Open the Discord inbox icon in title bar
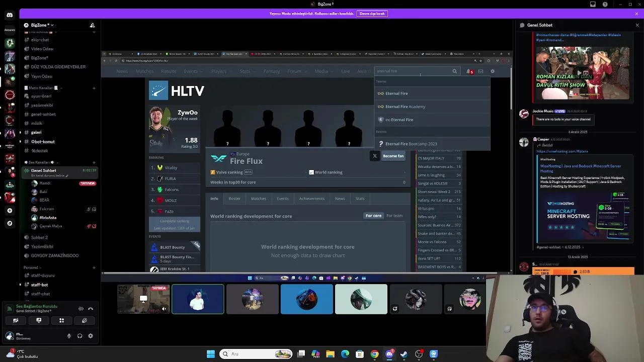Image resolution: width=644 pixels, height=362 pixels. (x=593, y=5)
